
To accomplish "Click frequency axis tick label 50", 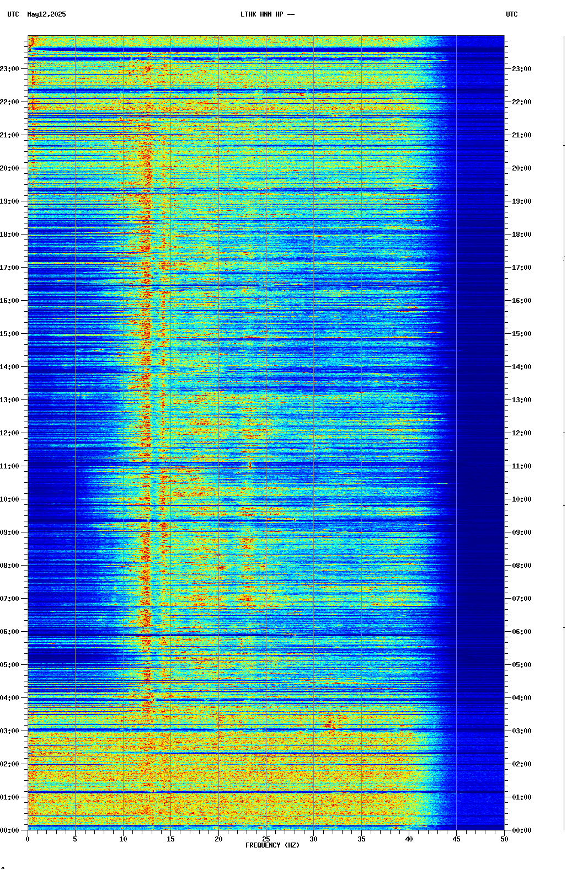I will tap(504, 839).
